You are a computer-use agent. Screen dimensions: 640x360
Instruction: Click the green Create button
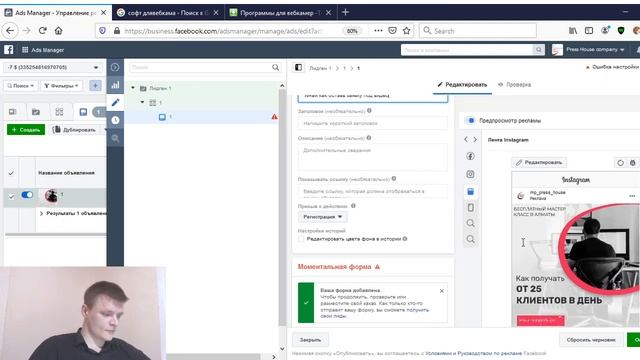coord(26,130)
